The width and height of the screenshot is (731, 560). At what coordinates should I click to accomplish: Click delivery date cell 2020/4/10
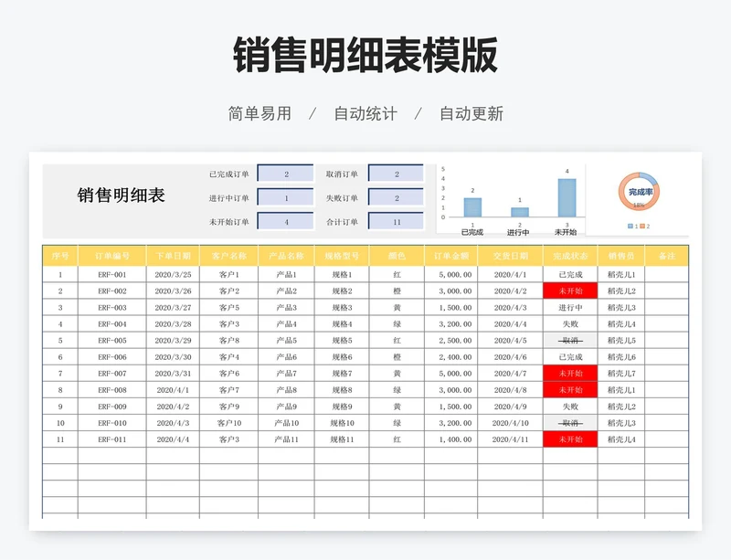tap(511, 423)
